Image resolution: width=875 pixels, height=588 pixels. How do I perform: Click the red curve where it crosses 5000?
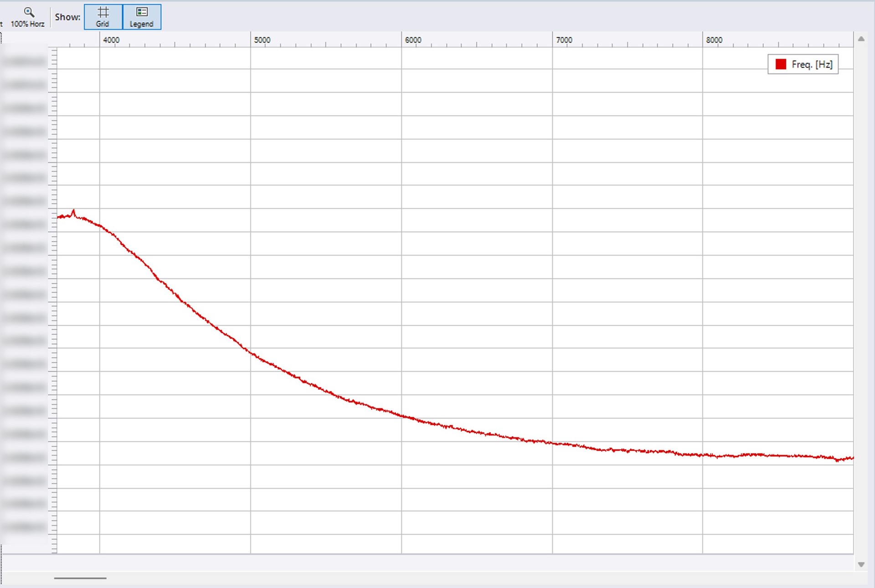click(251, 353)
